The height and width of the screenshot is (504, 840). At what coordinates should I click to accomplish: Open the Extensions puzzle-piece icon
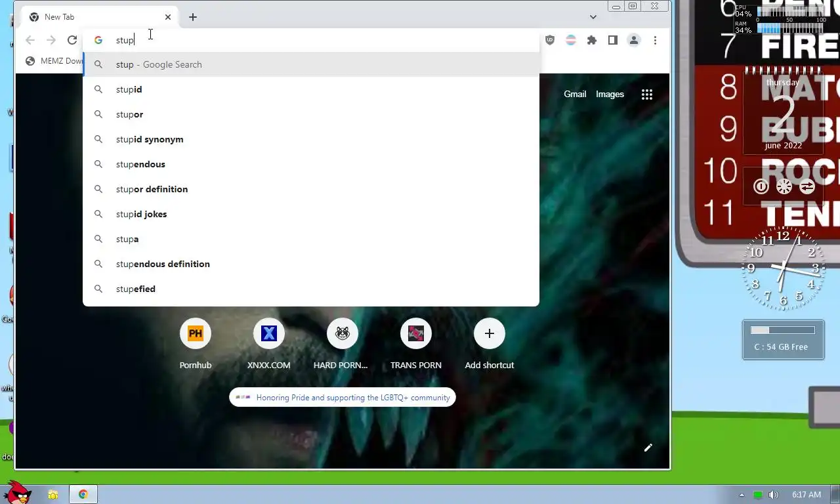pos(592,40)
